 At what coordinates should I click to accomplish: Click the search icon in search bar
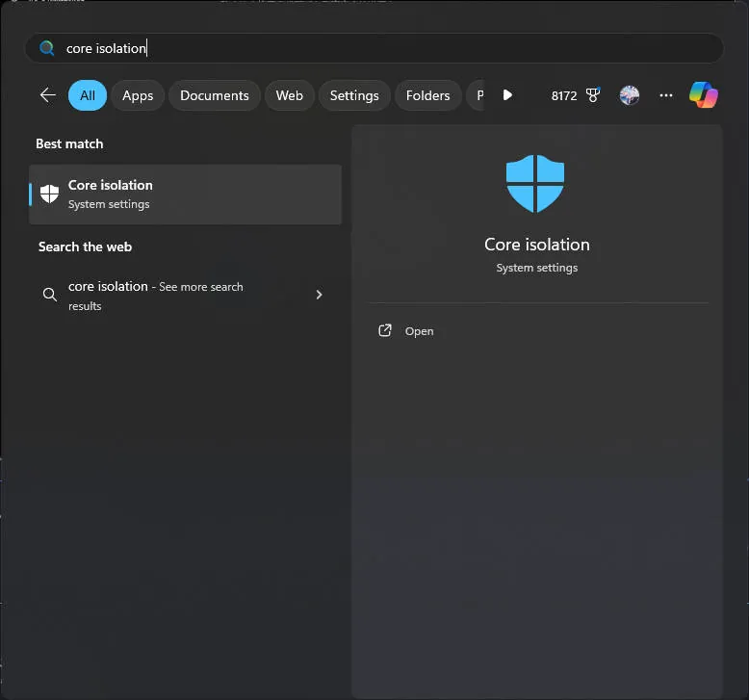pos(46,48)
